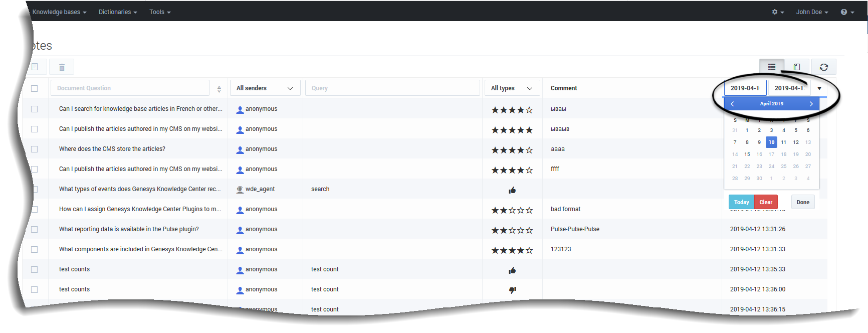The image size is (868, 333).
Task: Toggle the select-all header checkbox
Action: point(35,88)
